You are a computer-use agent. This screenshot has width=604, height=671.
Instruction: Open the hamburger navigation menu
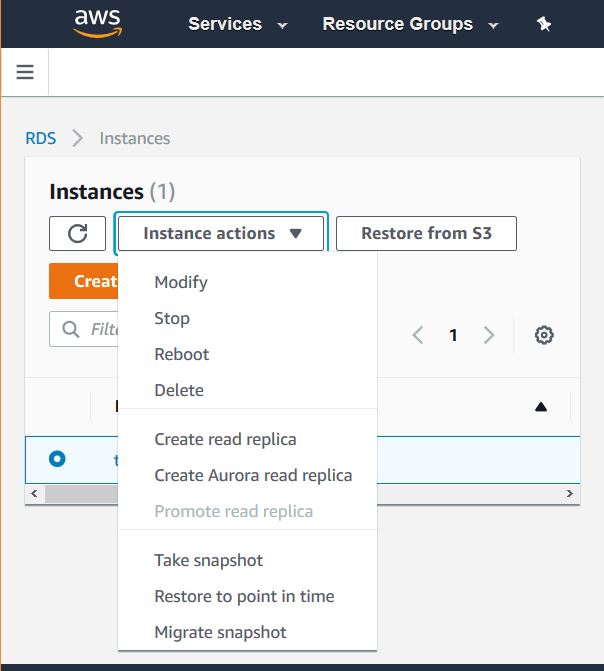pyautogui.click(x=25, y=72)
